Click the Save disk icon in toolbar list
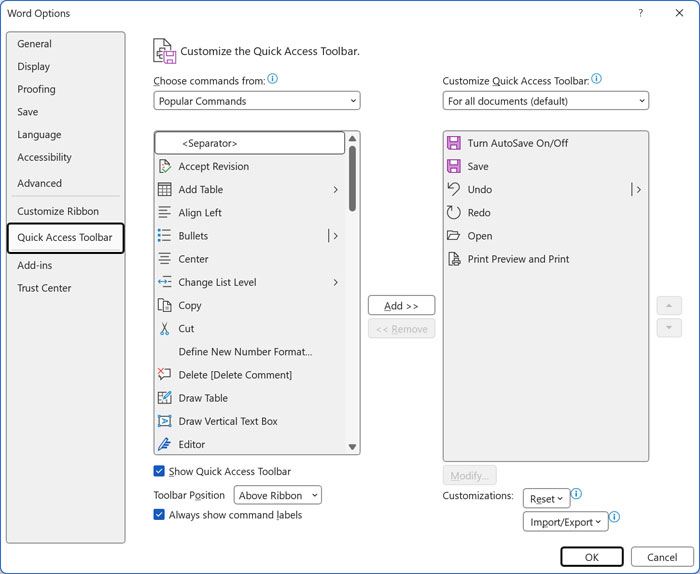 click(x=454, y=166)
